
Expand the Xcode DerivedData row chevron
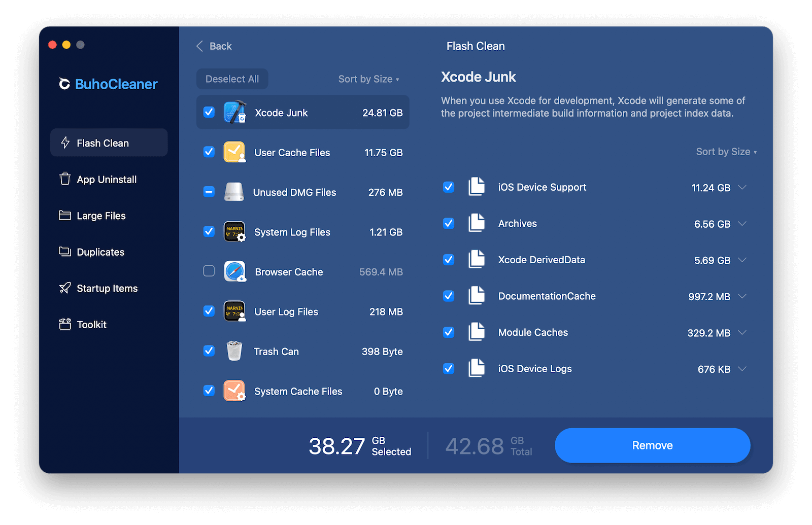coord(742,260)
